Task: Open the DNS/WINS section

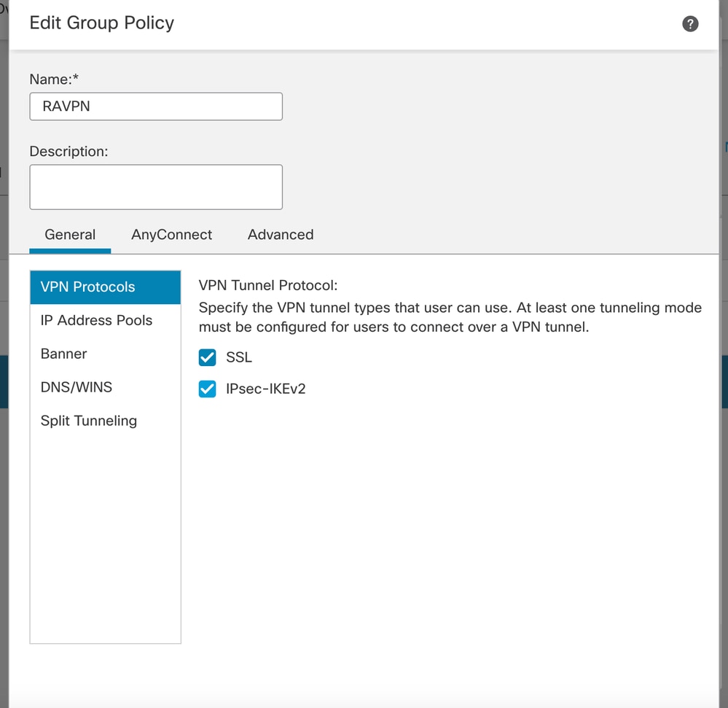Action: click(106, 387)
